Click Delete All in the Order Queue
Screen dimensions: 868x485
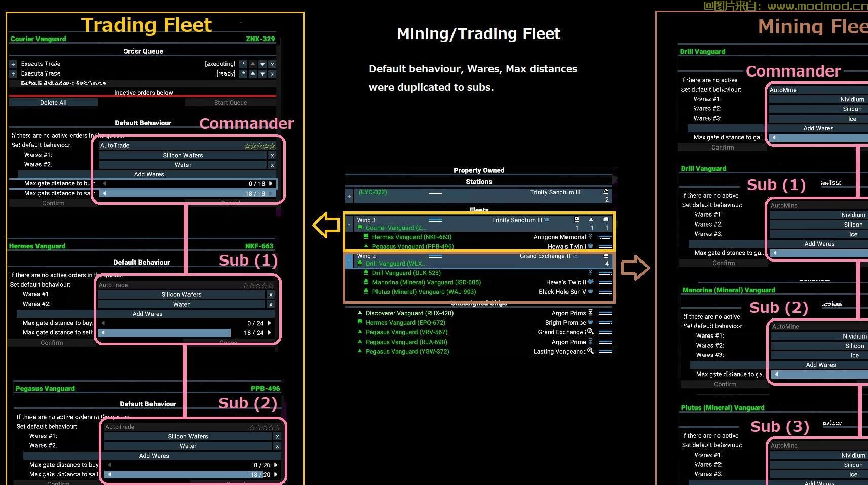pyautogui.click(x=53, y=103)
